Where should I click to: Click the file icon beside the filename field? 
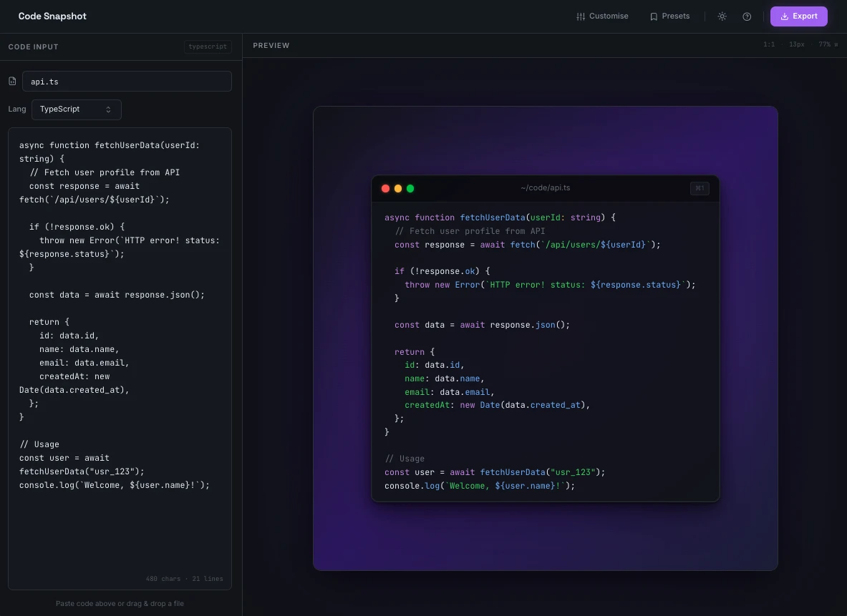pos(12,81)
